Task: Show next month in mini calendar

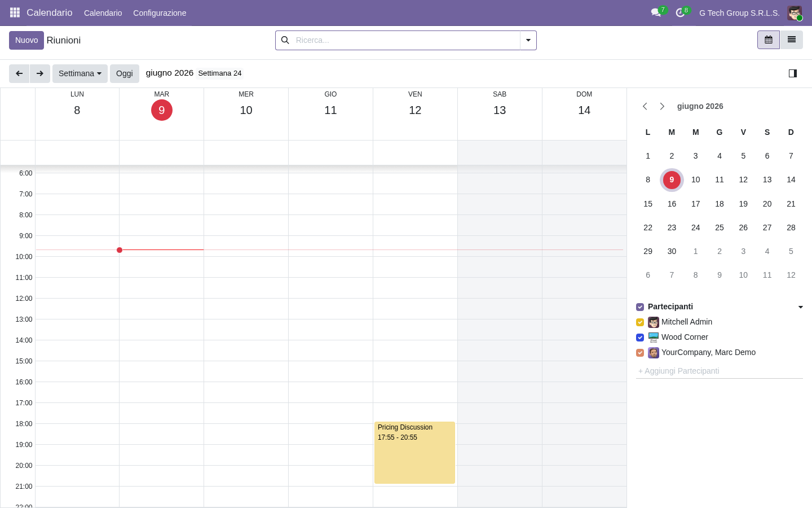Action: [x=663, y=106]
